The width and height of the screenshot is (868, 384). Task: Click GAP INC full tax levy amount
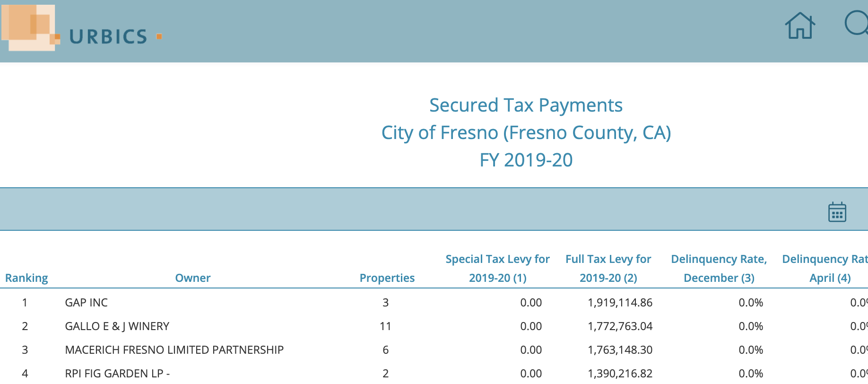coord(620,303)
